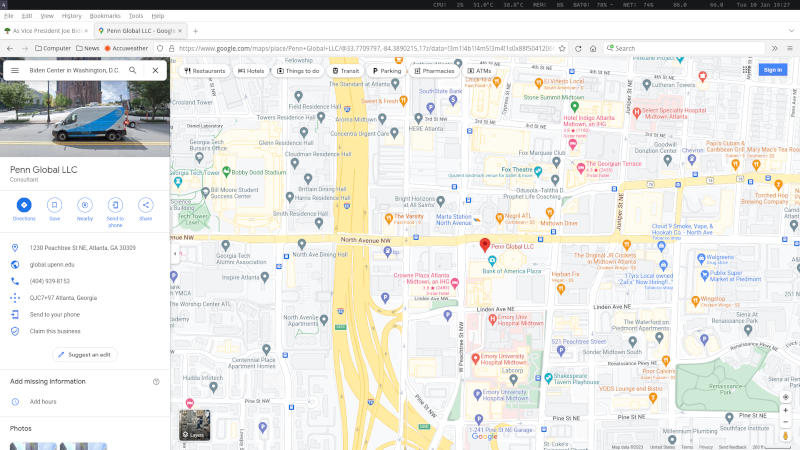Go back with browser back arrow
800x450 pixels.
(10, 48)
